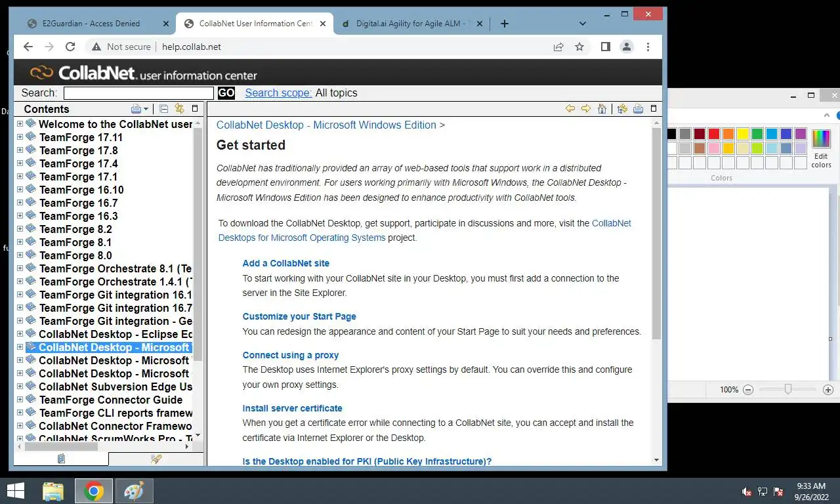
Task: Open the Search scope link
Action: click(278, 93)
